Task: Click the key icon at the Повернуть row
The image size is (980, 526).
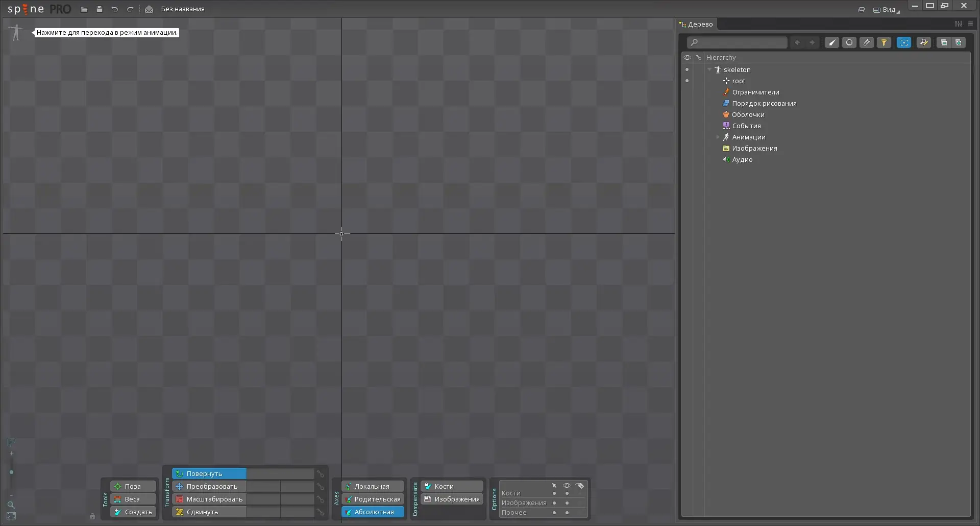Action: tap(321, 474)
